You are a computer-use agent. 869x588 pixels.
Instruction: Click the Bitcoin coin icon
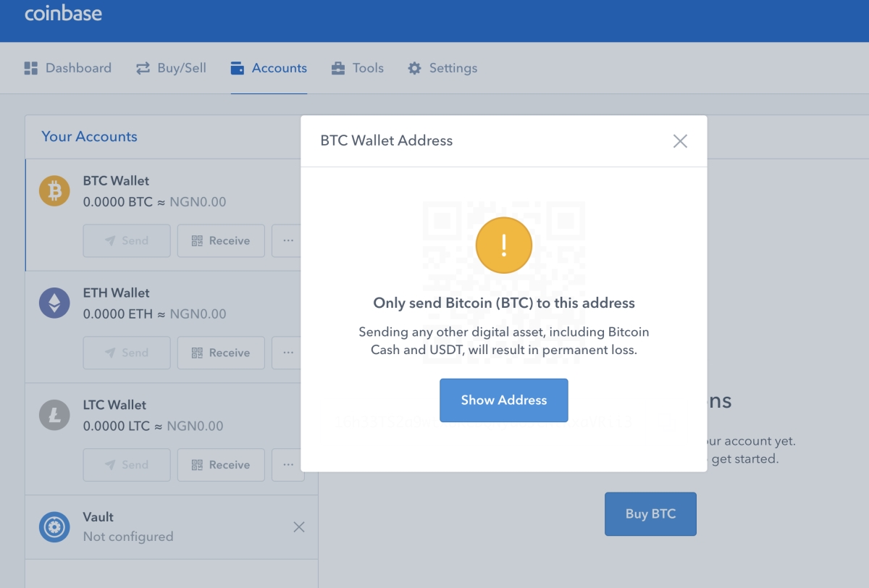point(54,191)
